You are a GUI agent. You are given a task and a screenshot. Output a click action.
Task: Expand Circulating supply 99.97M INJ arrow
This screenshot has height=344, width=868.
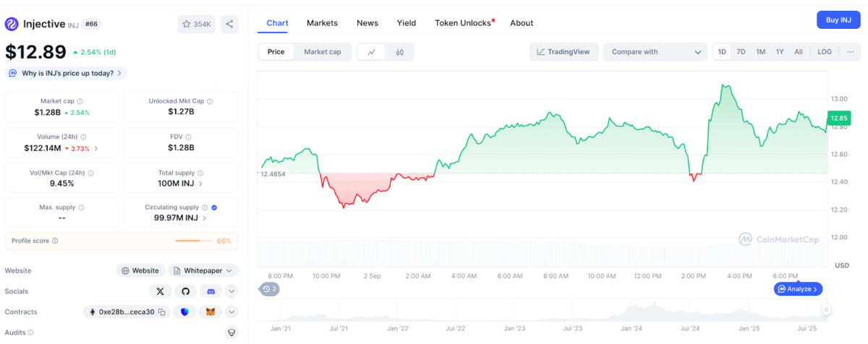205,218
